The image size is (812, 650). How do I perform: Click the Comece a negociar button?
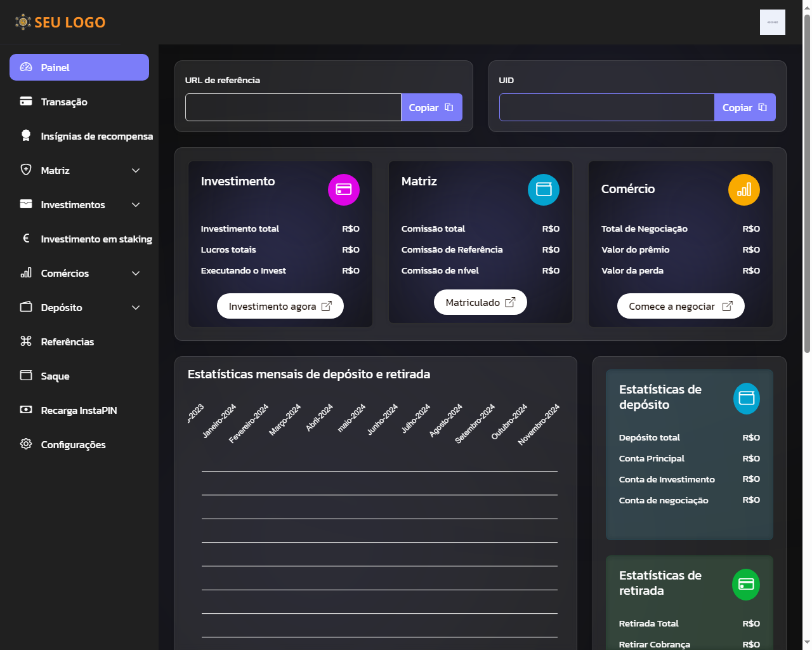point(680,307)
